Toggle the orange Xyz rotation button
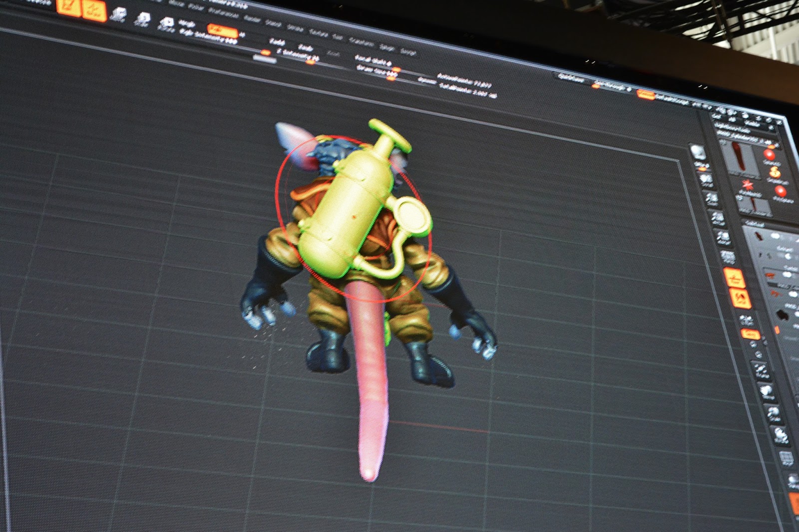 click(750, 334)
